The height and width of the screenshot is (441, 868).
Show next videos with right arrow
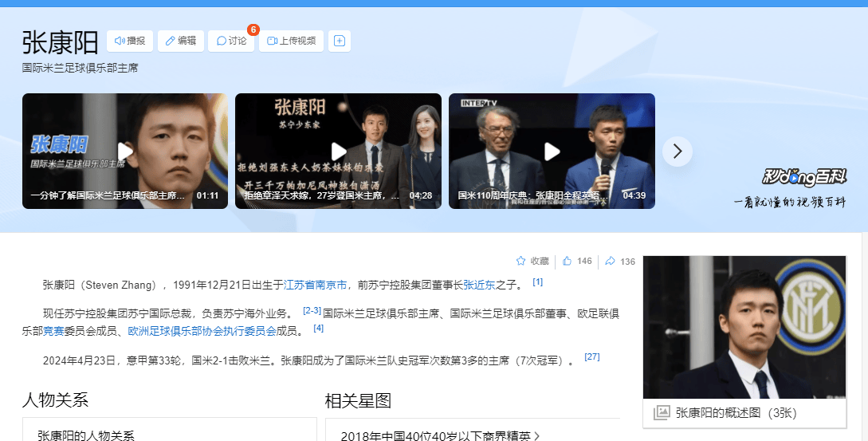678,152
